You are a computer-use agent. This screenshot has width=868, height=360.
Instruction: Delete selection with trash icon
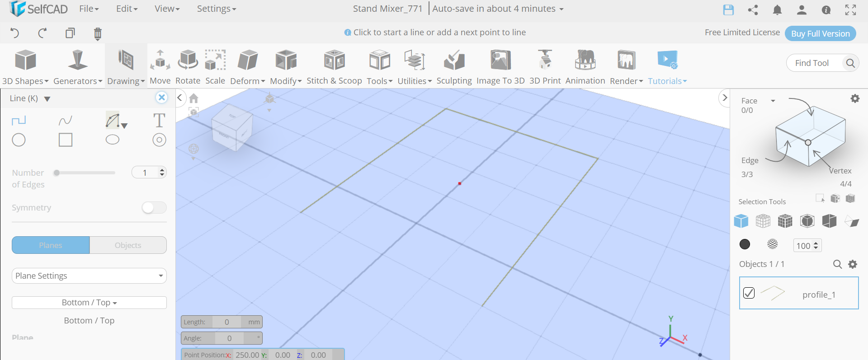pyautogui.click(x=98, y=33)
